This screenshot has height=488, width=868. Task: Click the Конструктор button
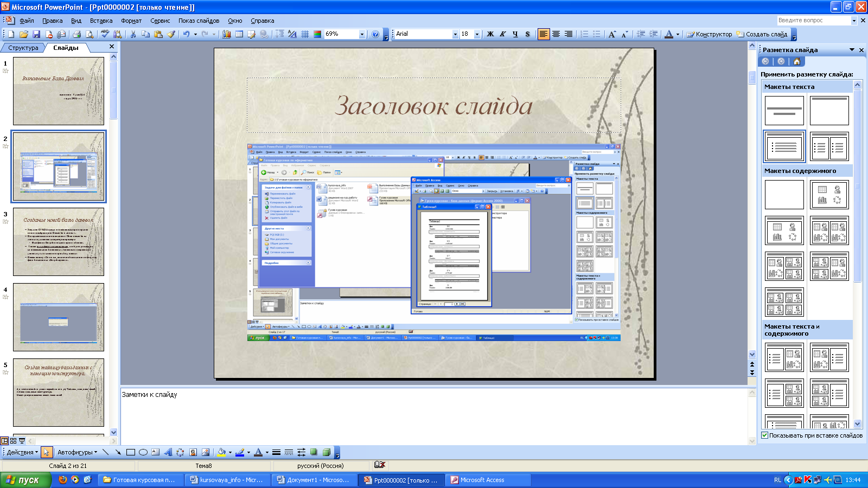pos(709,34)
